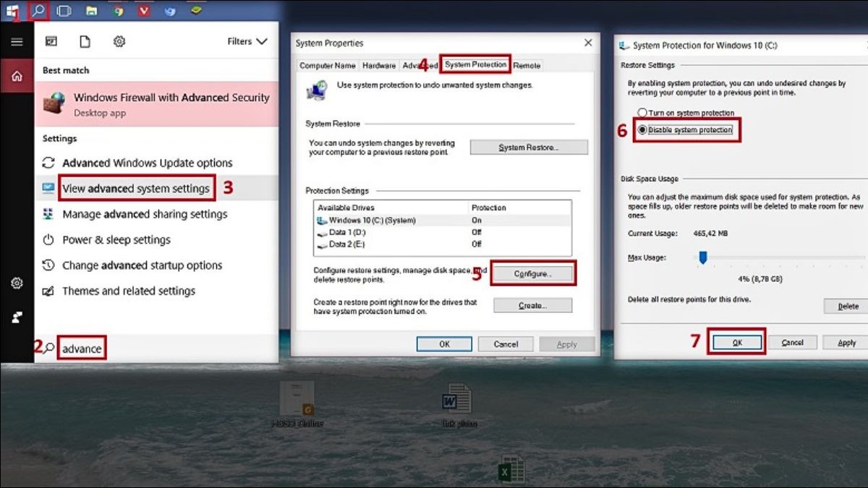This screenshot has height=488, width=868.
Task: Confirm with OK in System Protection dialog
Action: click(737, 343)
